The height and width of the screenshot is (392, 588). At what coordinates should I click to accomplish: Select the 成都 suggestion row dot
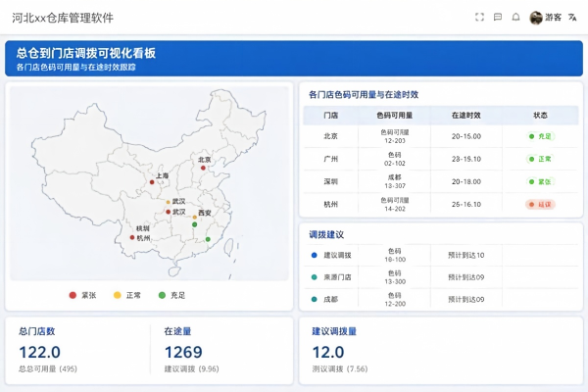[x=315, y=299]
